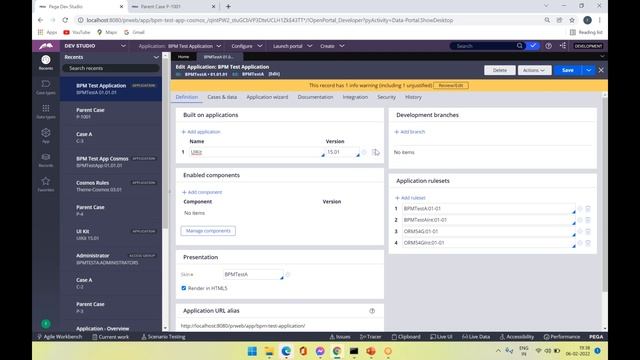Viewport: 640px width, 360px height.
Task: Switch to the Integration tab
Action: click(355, 97)
